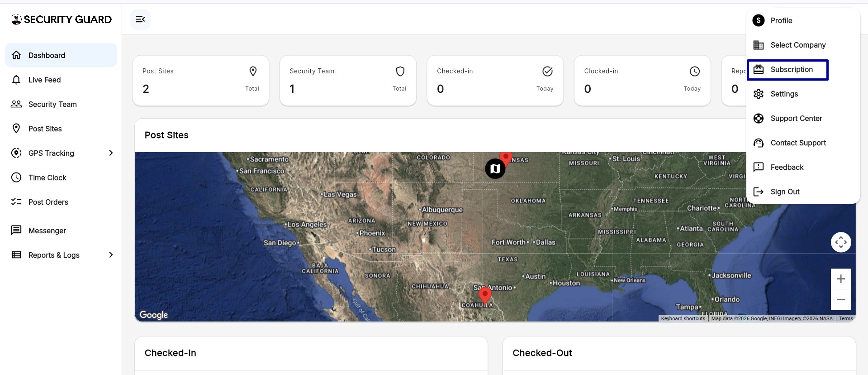Open Profile from the account menu

point(803,20)
